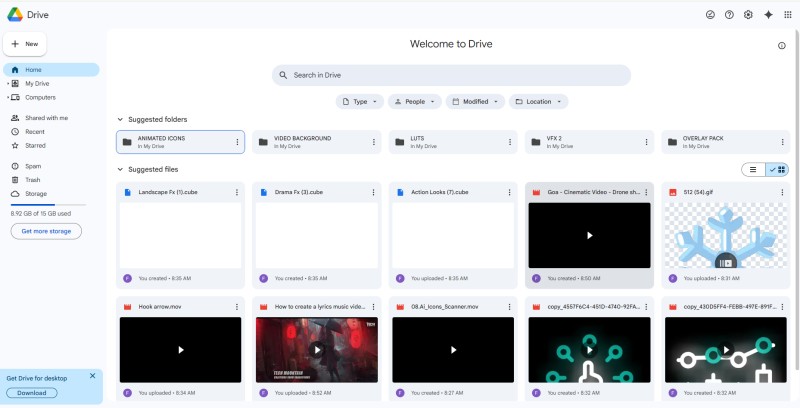Viewport: 800px width, 408px height.
Task: Open the Modified filter dropdown
Action: point(476,101)
